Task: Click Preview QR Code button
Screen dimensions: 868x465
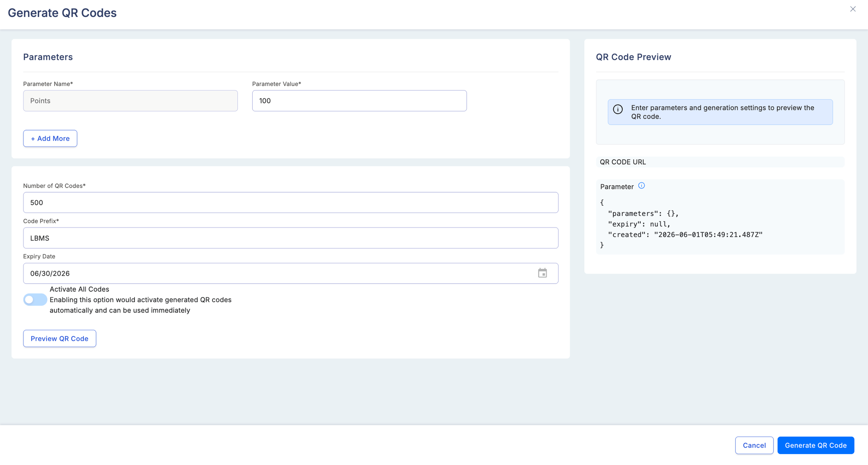Action: 59,339
